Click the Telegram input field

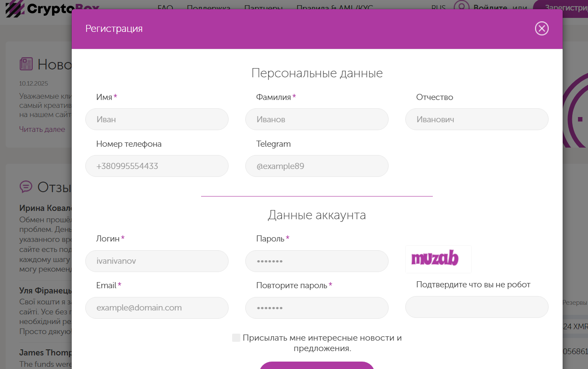317,166
